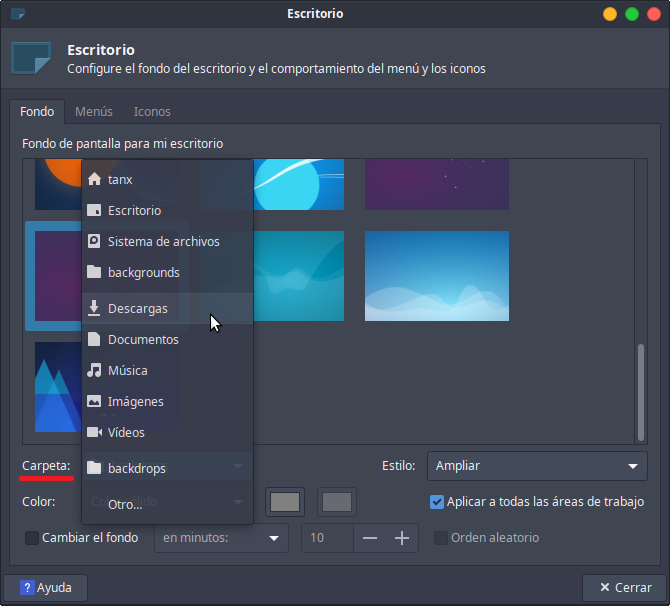Open the Estilo Ampliar dropdown

click(x=536, y=466)
